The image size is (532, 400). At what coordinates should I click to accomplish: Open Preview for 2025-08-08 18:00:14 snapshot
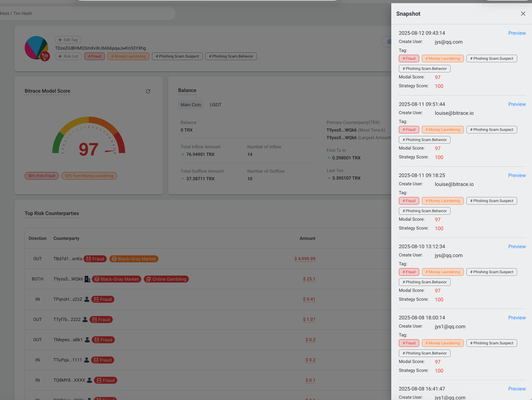point(517,317)
